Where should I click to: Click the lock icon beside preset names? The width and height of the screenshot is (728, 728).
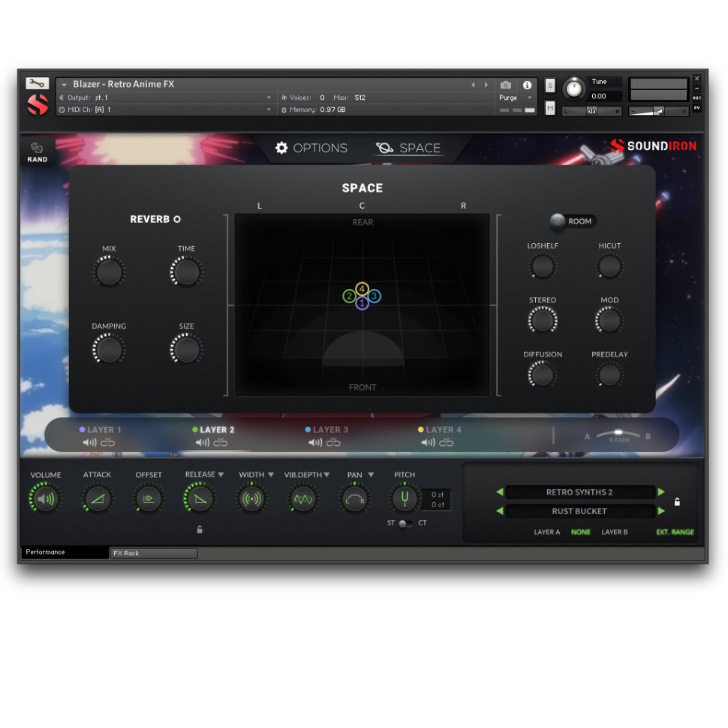pyautogui.click(x=677, y=502)
